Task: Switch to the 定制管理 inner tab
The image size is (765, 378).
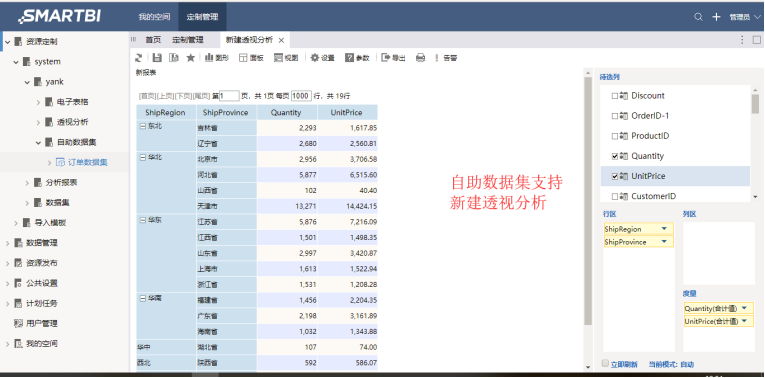Action: tap(188, 40)
